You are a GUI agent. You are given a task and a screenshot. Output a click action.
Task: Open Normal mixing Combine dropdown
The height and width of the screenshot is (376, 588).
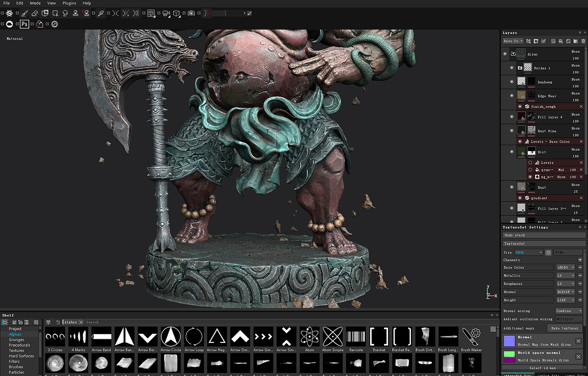(x=569, y=311)
